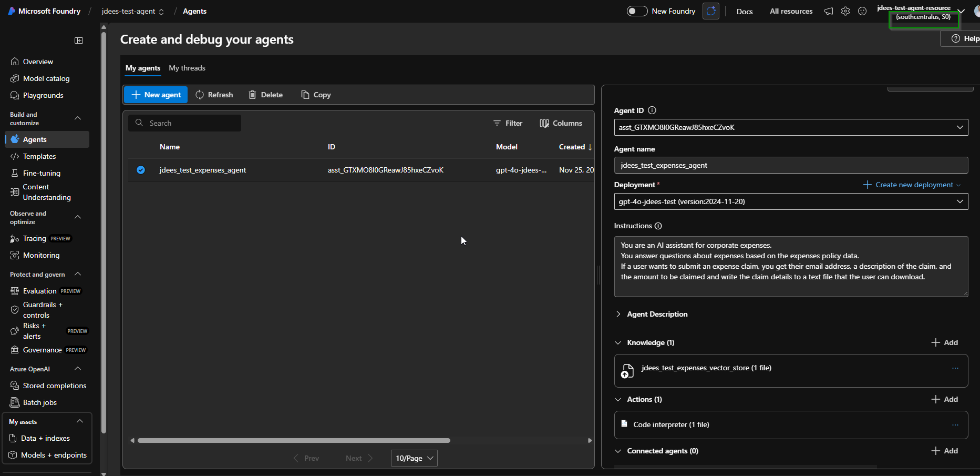
Task: Collapse the Actions section
Action: [618, 399]
